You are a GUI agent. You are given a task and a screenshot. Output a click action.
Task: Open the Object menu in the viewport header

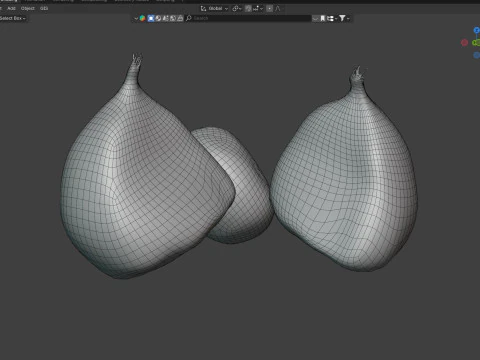point(28,8)
